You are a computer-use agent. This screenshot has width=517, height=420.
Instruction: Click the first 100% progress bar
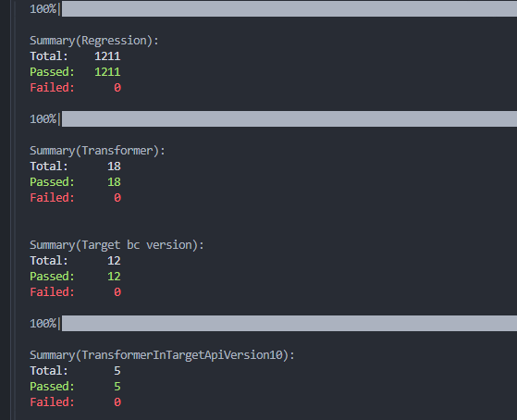(289, 8)
